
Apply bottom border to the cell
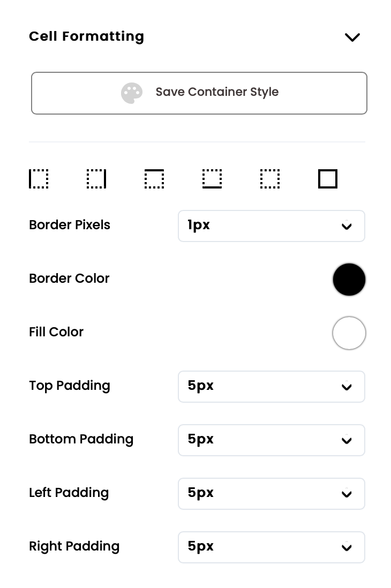tap(212, 179)
